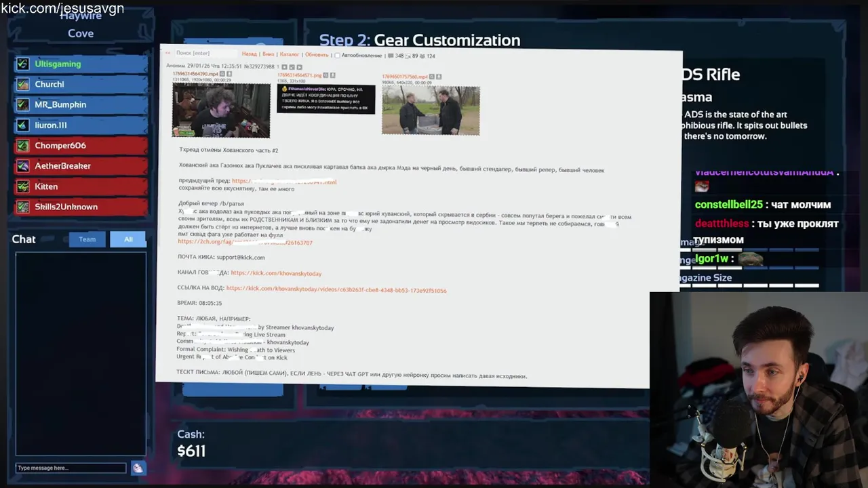The width and height of the screenshot is (868, 488).
Task: Click the 'Step 2: Gear Customization' heading
Action: coord(420,41)
